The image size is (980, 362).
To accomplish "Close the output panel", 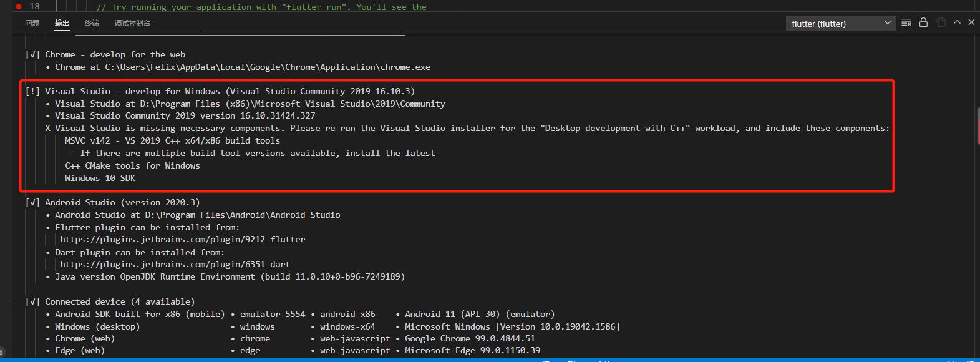I will tap(971, 22).
